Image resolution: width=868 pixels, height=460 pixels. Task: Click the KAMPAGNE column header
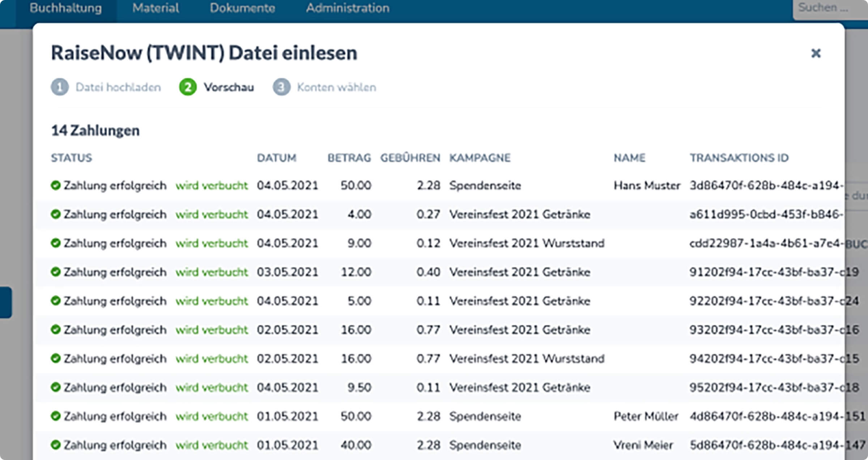(480, 158)
